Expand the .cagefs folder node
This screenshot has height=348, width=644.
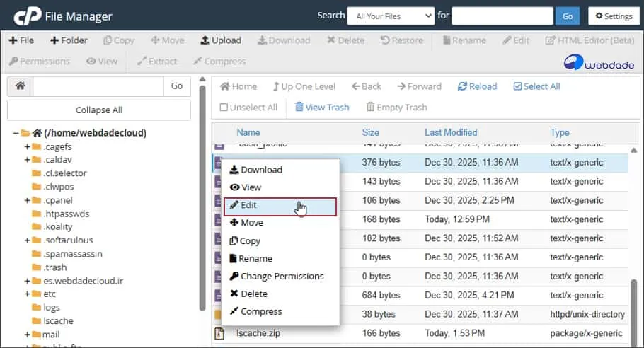pyautogui.click(x=27, y=146)
